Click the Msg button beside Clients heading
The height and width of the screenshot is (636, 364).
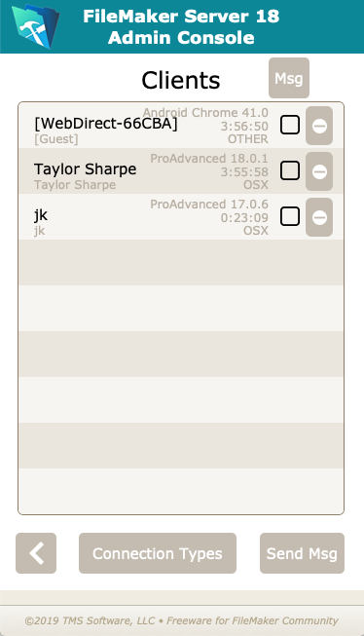pos(289,78)
